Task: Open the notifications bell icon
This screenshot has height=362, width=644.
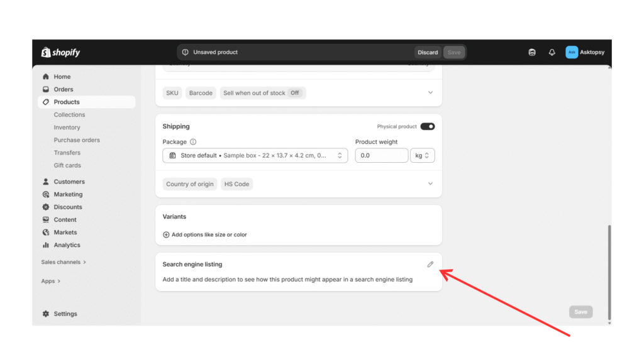Action: pos(552,53)
